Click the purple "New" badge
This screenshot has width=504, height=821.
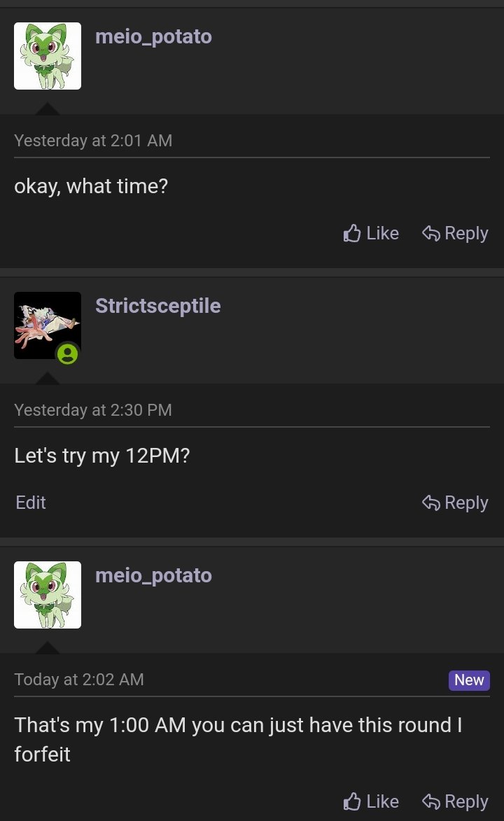point(469,680)
